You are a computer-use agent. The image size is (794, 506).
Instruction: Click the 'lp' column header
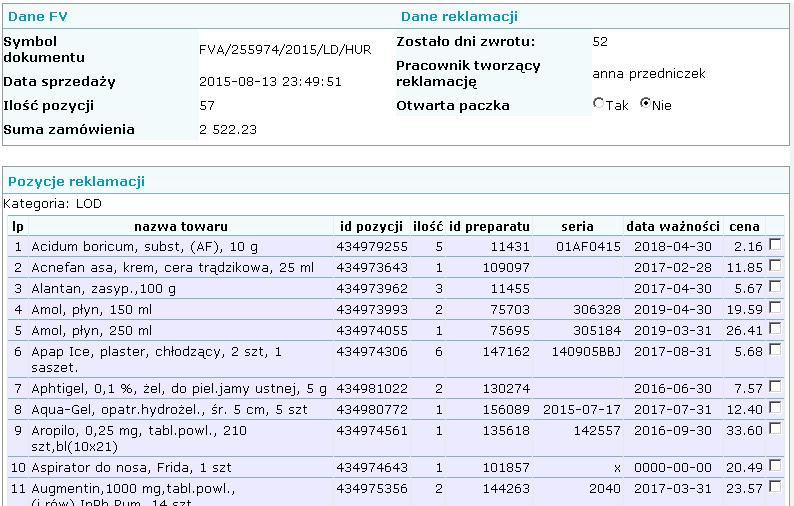(x=18, y=226)
